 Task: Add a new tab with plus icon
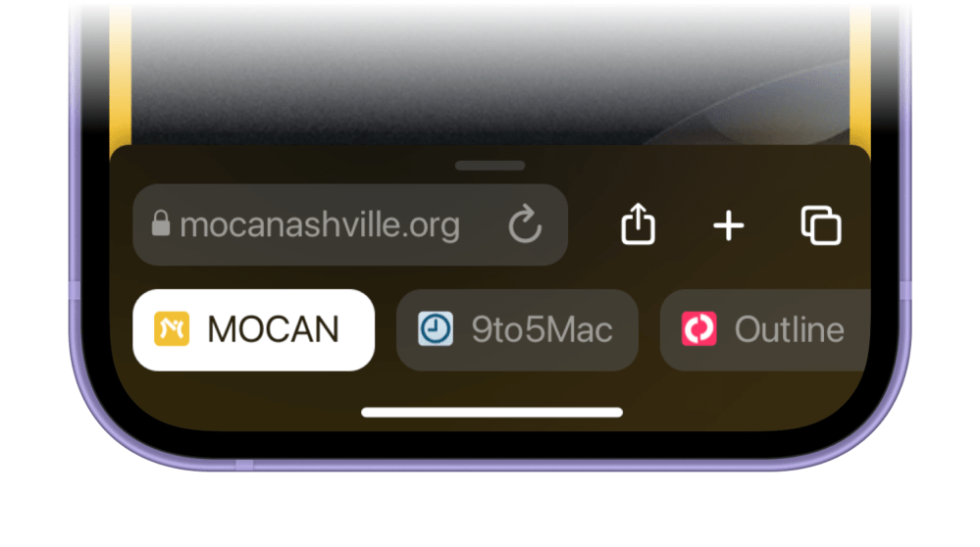729,225
